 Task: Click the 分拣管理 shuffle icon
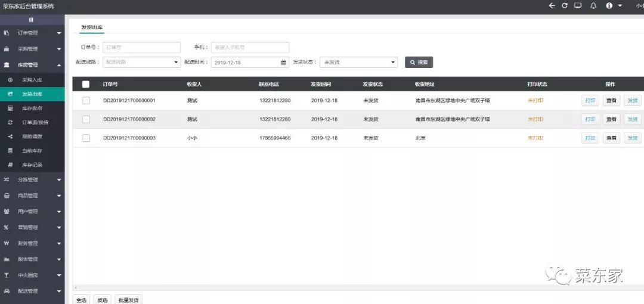pos(7,179)
